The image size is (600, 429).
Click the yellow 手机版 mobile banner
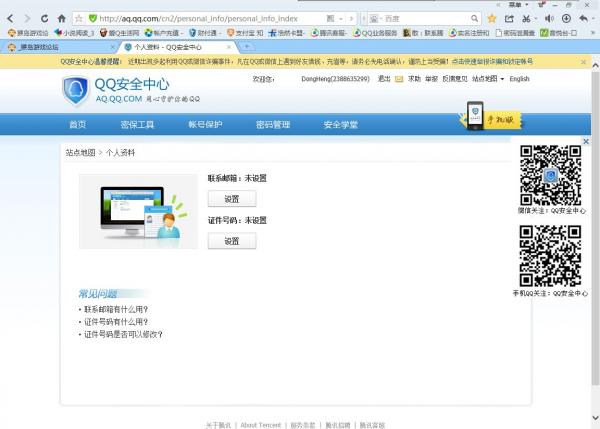pyautogui.click(x=492, y=117)
